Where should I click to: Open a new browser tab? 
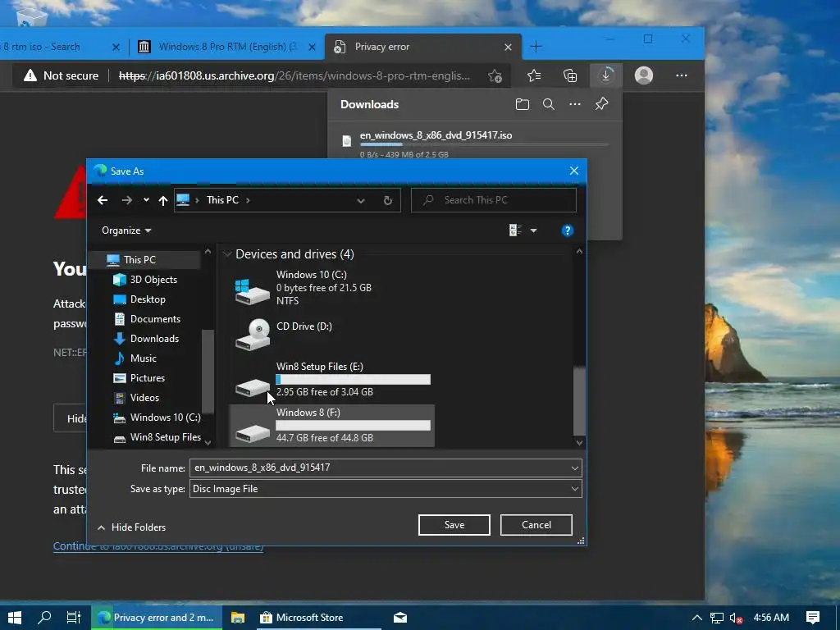(x=536, y=47)
